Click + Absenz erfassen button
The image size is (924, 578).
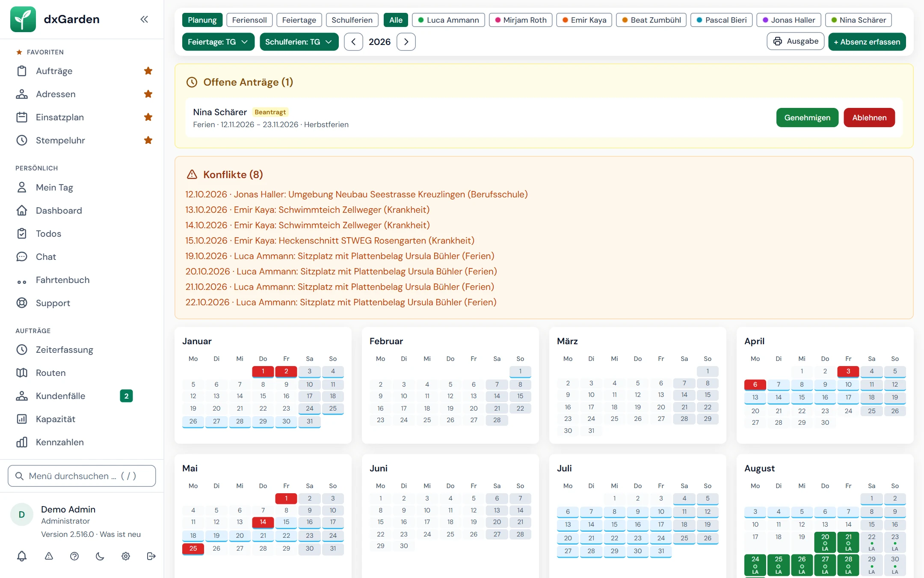[x=867, y=42]
